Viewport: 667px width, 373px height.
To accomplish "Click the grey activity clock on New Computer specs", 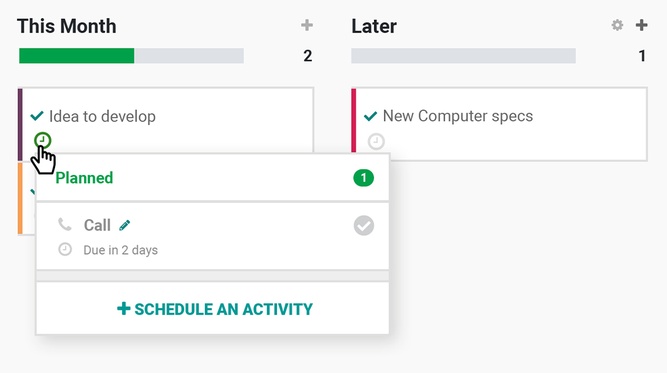I will point(376,141).
